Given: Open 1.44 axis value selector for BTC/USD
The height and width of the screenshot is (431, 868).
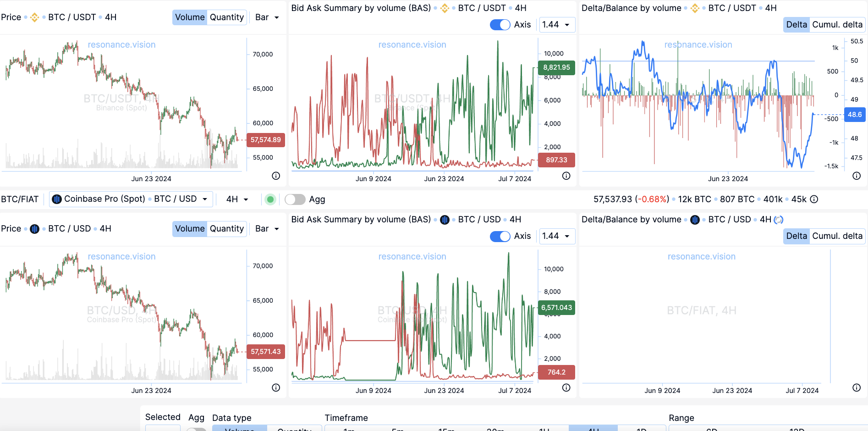Looking at the screenshot, I should (556, 236).
